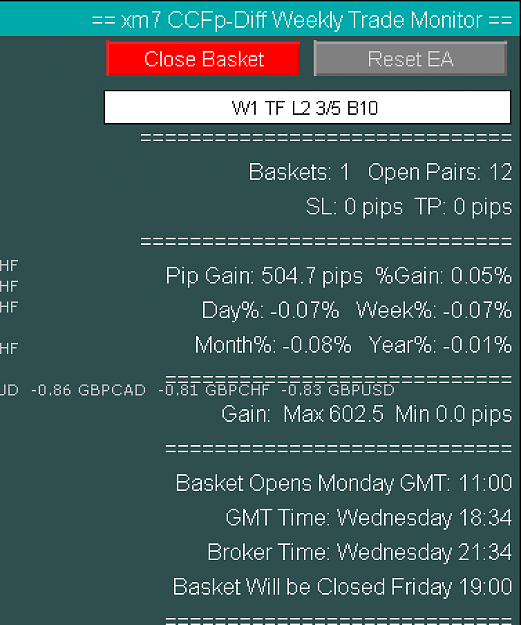Select the SL: 0 pips readout
Screen dimensions: 521x625
point(354,207)
